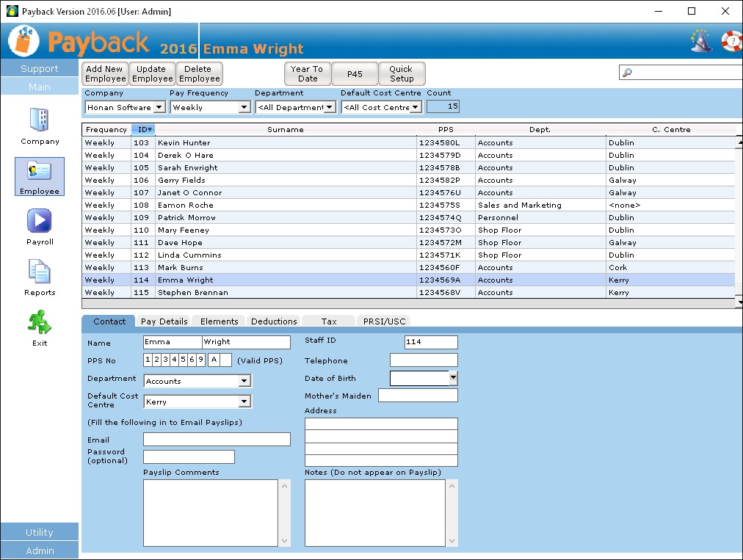743x560 pixels.
Task: Open the Default Cost Centre Kerry dropdown
Action: tap(244, 401)
